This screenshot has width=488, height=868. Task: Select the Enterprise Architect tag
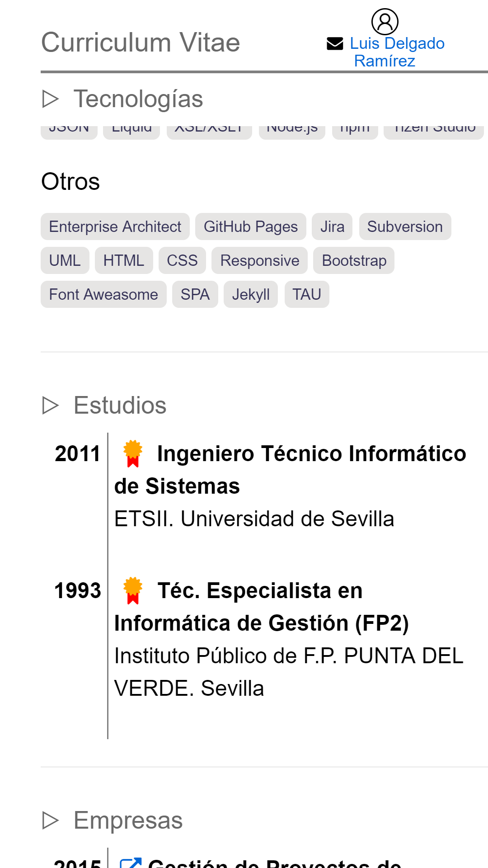click(x=115, y=226)
